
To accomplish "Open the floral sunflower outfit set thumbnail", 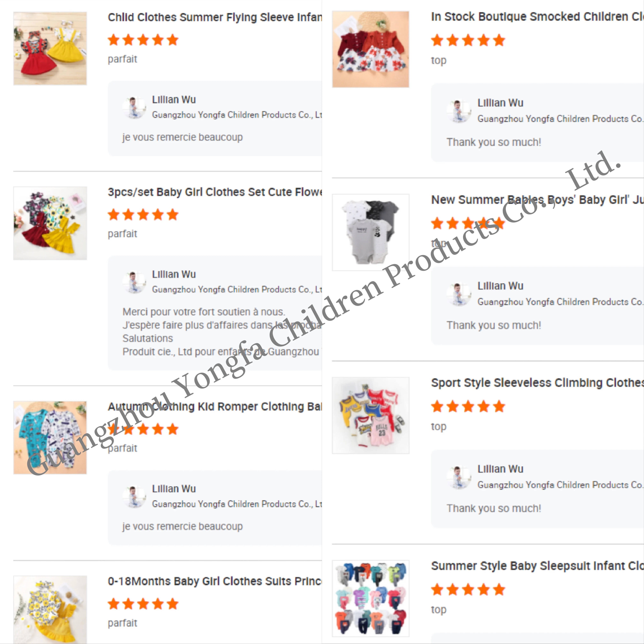I will point(50,223).
